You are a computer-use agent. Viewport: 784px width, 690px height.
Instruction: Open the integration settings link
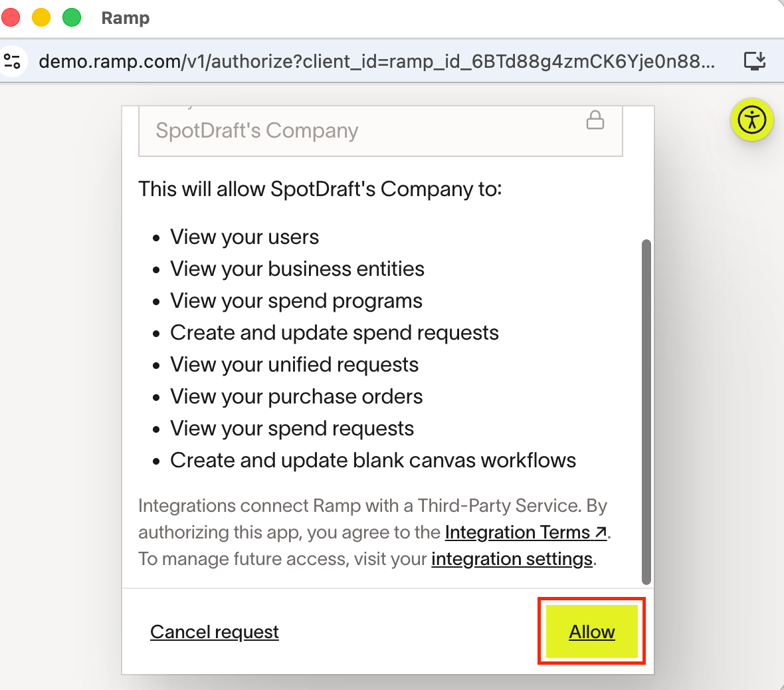coord(512,559)
